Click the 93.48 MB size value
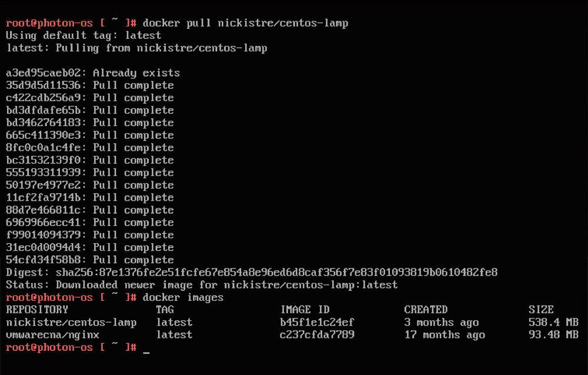 (553, 335)
